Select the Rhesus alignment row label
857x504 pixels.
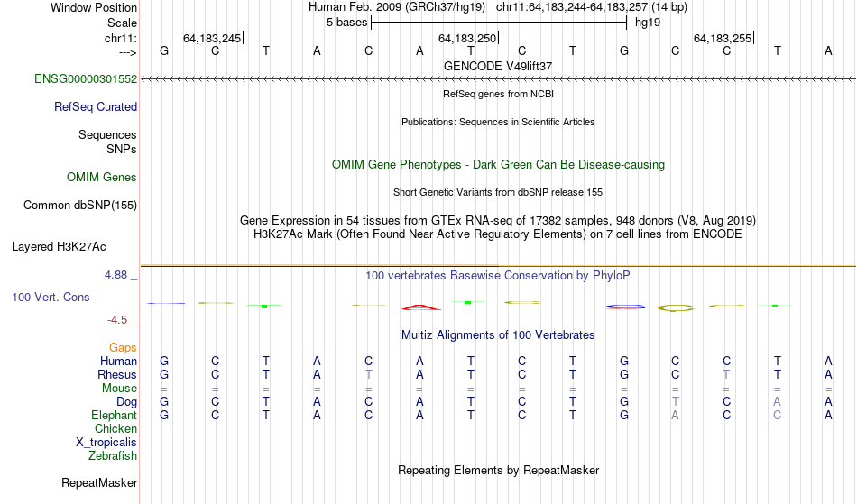pyautogui.click(x=117, y=374)
